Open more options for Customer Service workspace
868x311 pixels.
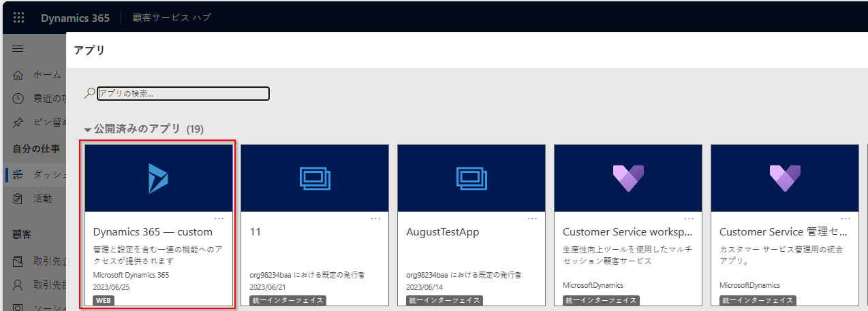(x=689, y=218)
